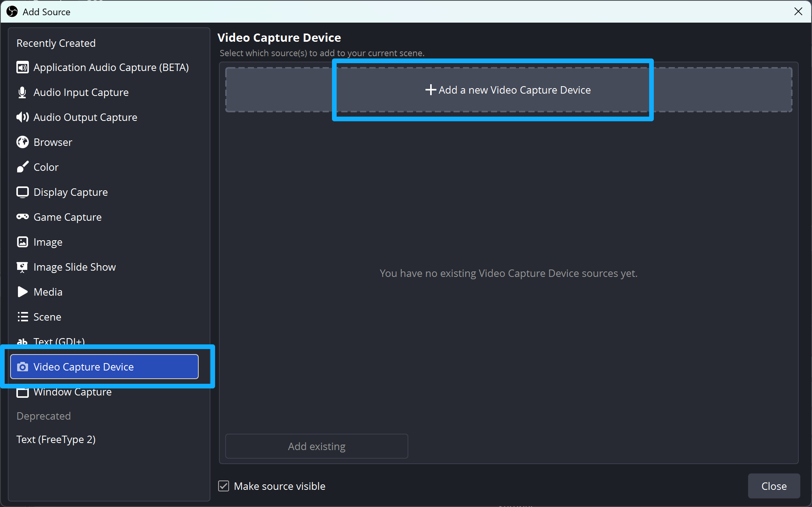Click the Video Capture Device camera icon
812x507 pixels.
tap(23, 367)
